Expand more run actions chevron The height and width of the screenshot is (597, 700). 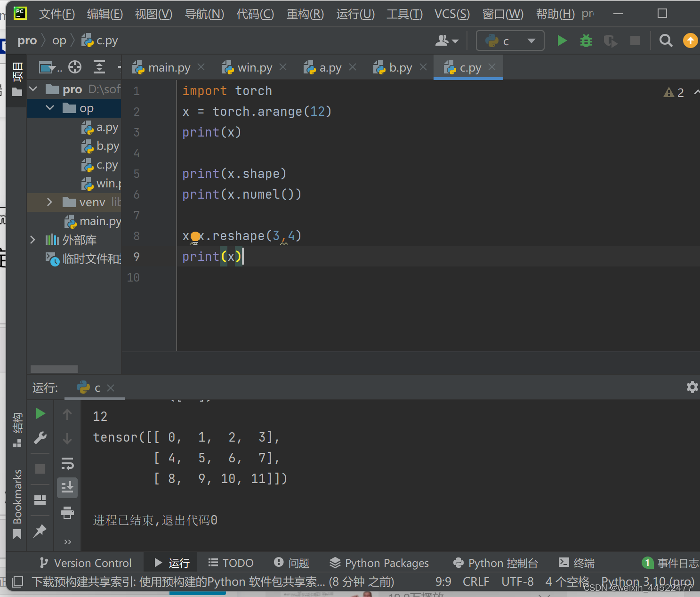67,542
